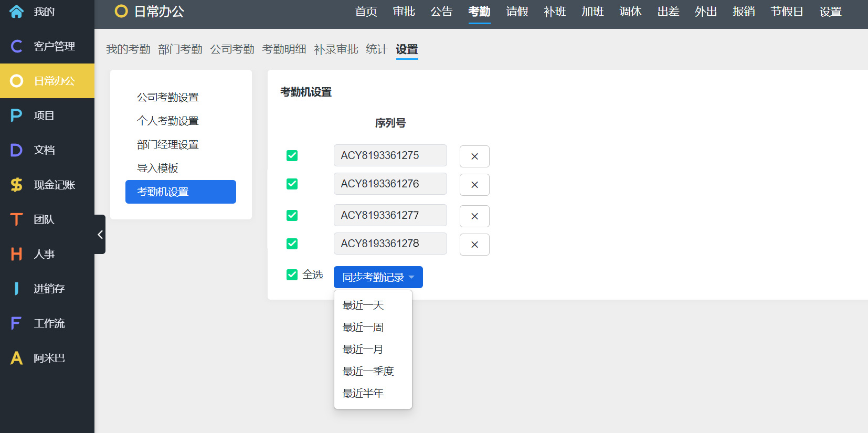Screen dimensions: 868x433
Task: Click the 工作流 sidebar icon
Action: tap(17, 323)
